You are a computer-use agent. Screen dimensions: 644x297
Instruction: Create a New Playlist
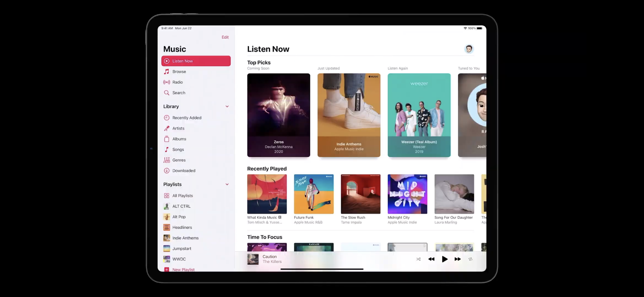point(183,269)
